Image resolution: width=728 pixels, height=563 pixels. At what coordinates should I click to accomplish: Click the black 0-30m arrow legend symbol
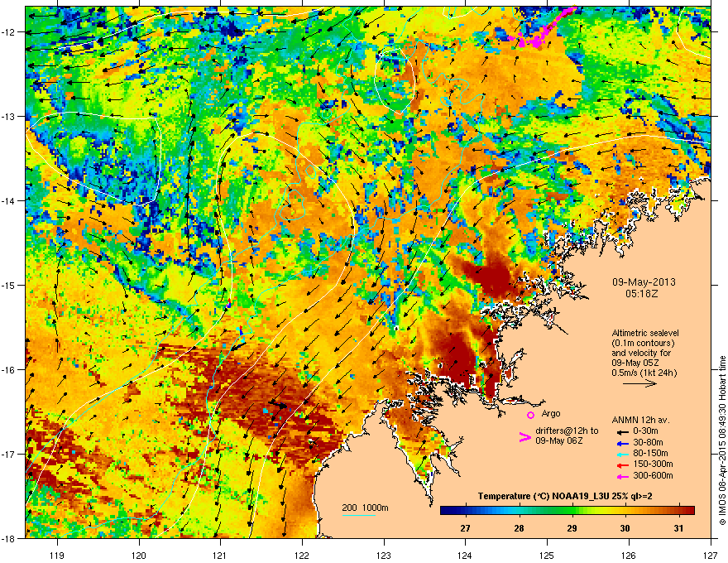[623, 432]
